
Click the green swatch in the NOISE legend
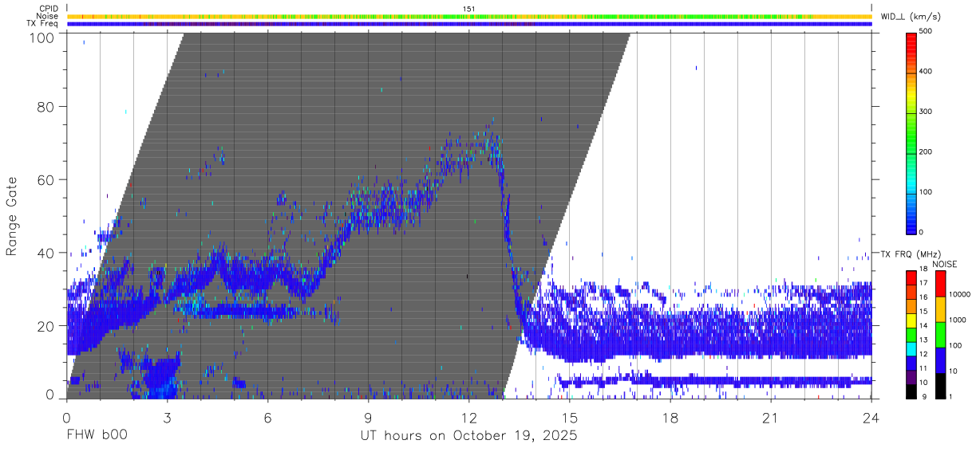point(940,334)
